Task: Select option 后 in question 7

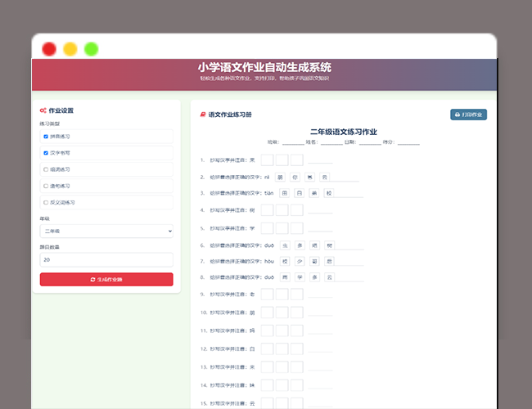Action: (329, 261)
